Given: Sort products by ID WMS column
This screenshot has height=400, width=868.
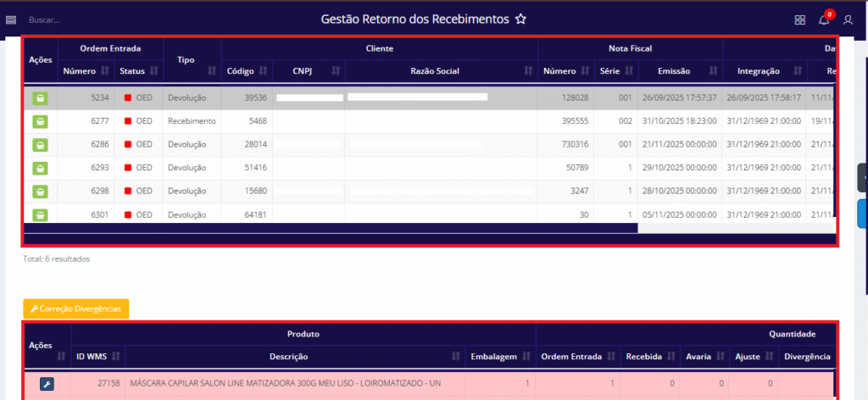Looking at the screenshot, I should tap(116, 357).
